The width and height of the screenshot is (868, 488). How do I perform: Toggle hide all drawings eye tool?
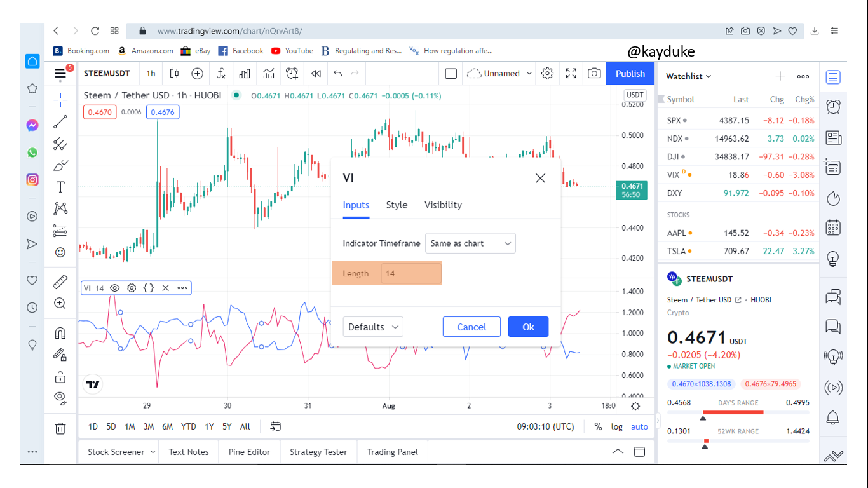[60, 398]
